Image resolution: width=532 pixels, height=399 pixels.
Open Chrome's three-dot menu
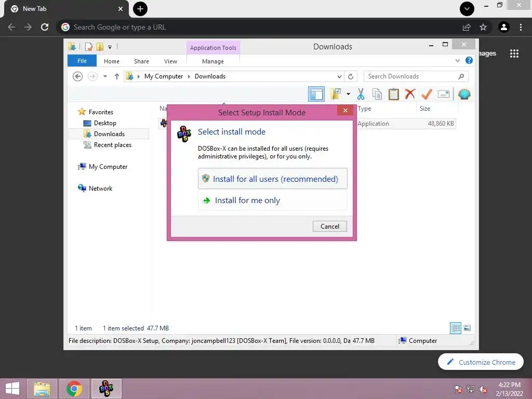click(x=521, y=27)
